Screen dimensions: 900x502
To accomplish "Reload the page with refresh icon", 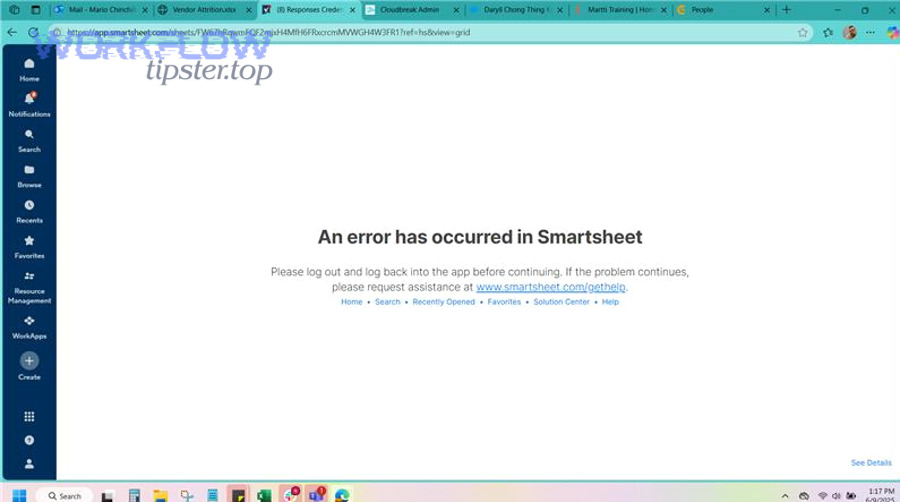I will point(33,32).
